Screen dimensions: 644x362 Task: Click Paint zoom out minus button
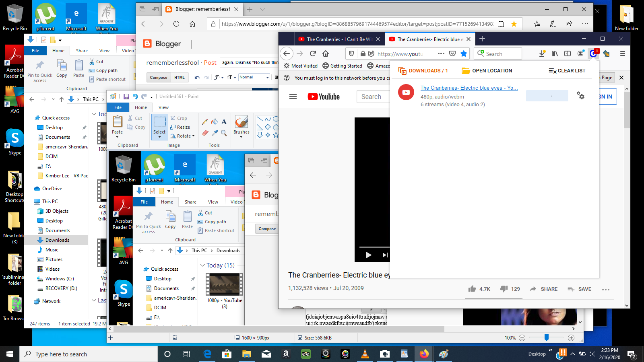pos(522,338)
